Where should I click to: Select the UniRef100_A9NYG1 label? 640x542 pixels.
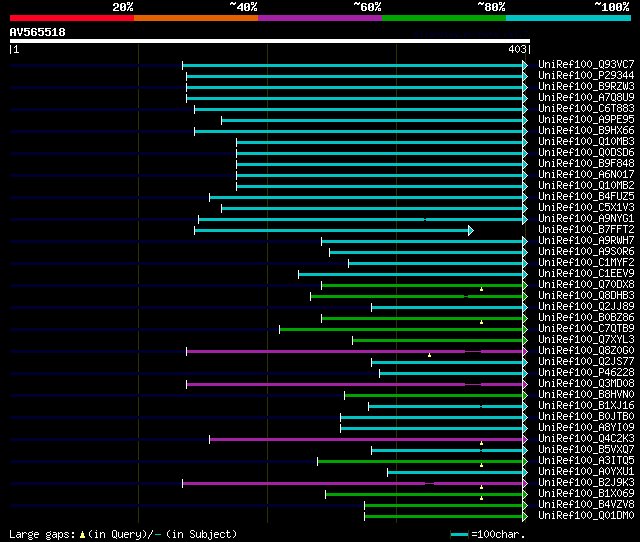point(586,219)
